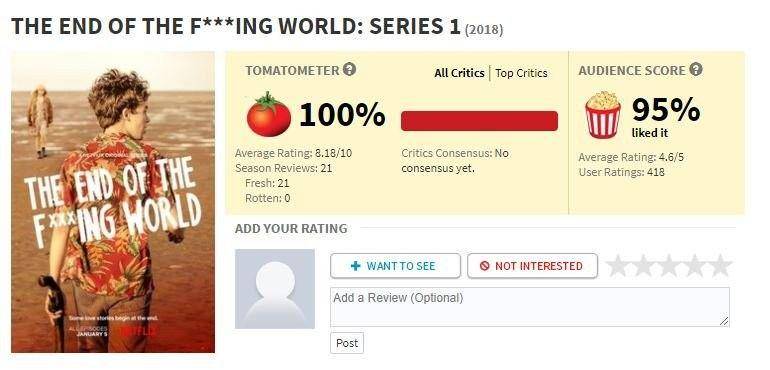Click the Audience Score help question icon
The height and width of the screenshot is (370, 770).
point(695,69)
